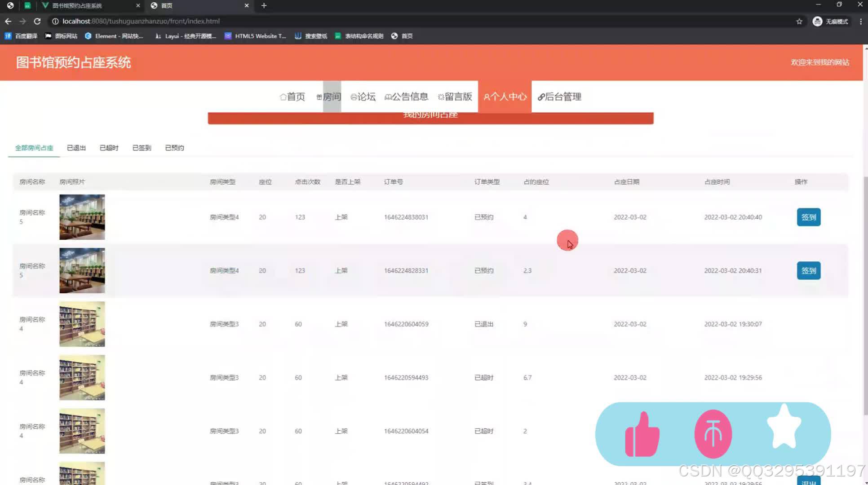Click room photo thumbnail for 房间名称4

coord(82,323)
